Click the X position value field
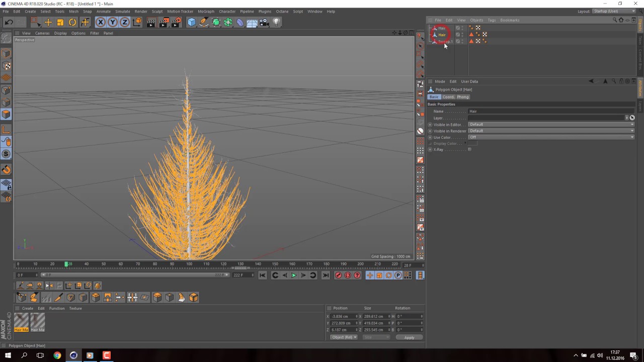 [x=343, y=316]
